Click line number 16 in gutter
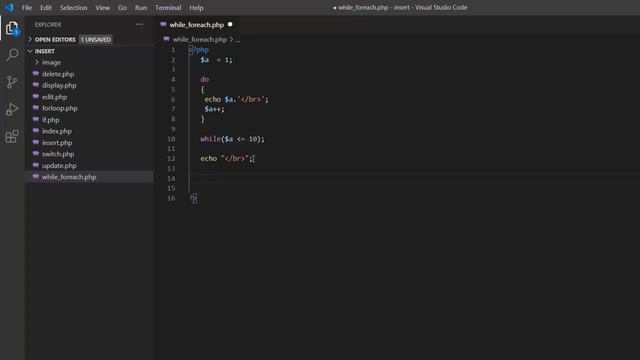The image size is (640, 360). tap(171, 198)
